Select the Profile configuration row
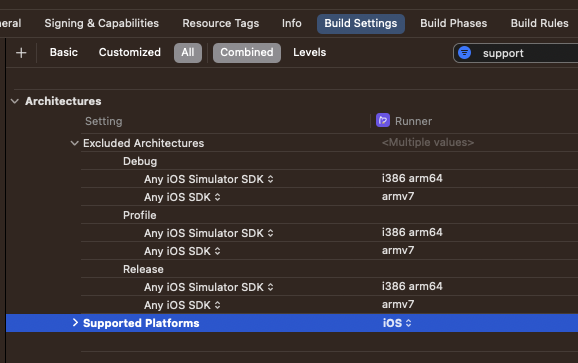Image resolution: width=578 pixels, height=363 pixels. 140,215
